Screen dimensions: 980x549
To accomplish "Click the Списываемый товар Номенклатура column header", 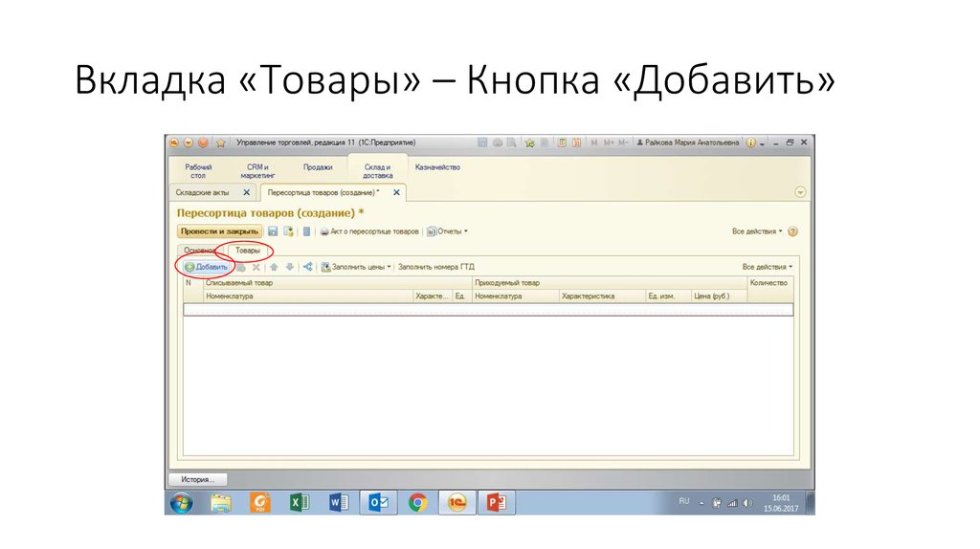I will pos(309,296).
